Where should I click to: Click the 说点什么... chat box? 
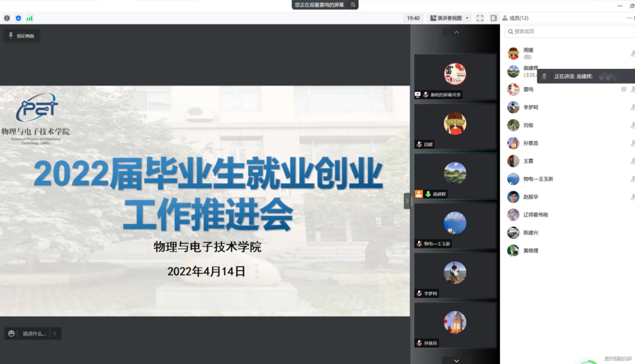(34, 333)
